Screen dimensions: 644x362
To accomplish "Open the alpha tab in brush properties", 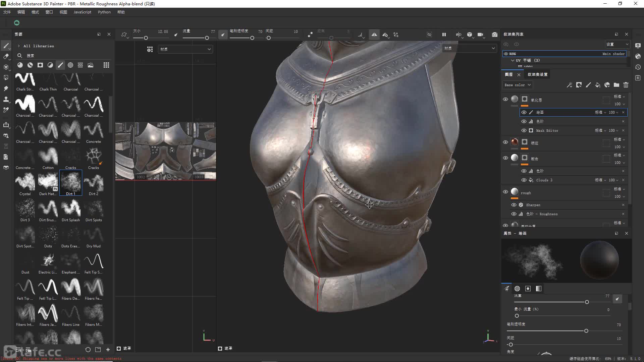I will (x=517, y=289).
